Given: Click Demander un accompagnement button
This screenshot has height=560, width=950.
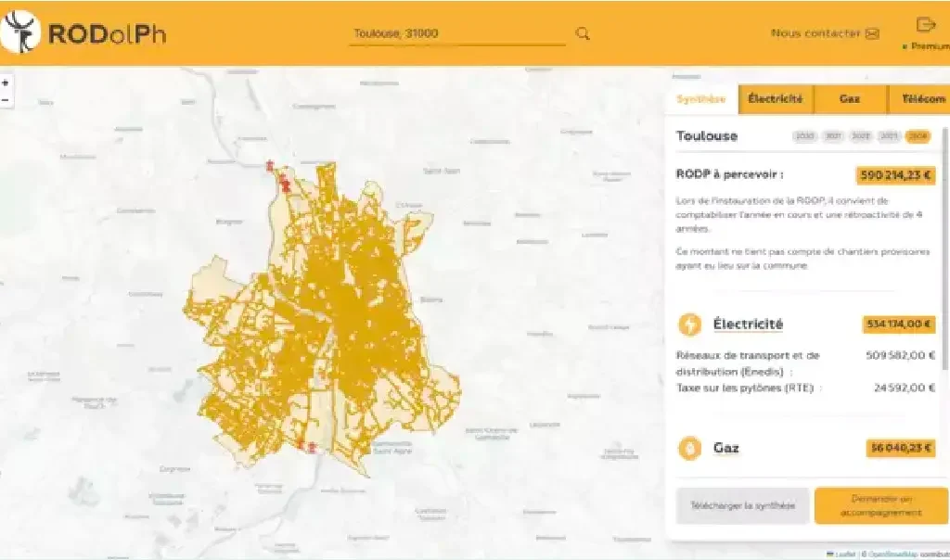Looking at the screenshot, I should coord(881,506).
